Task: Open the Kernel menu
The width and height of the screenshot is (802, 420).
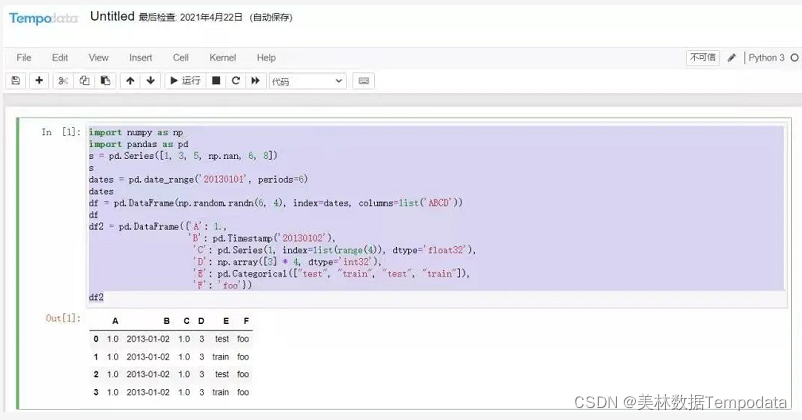Action: click(x=222, y=58)
